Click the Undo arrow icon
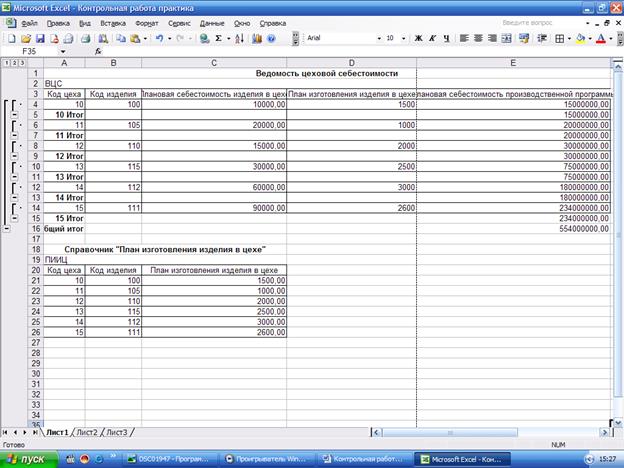This screenshot has height=468, width=624. (x=160, y=38)
